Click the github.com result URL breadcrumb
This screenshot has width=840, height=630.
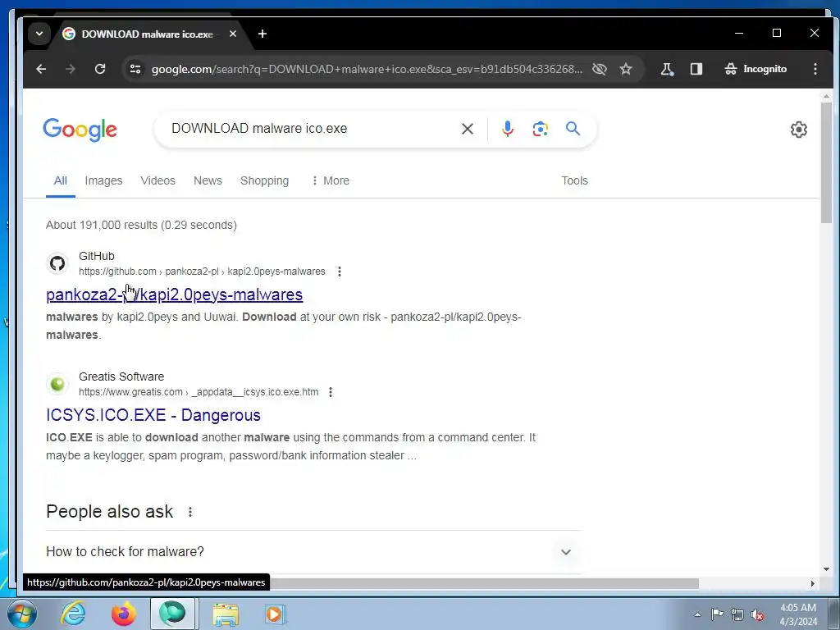(x=202, y=272)
